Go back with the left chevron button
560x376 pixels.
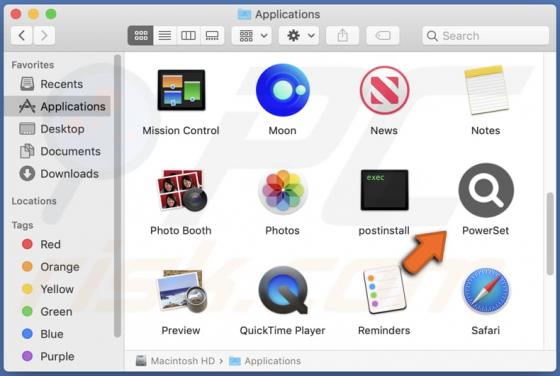pos(22,35)
